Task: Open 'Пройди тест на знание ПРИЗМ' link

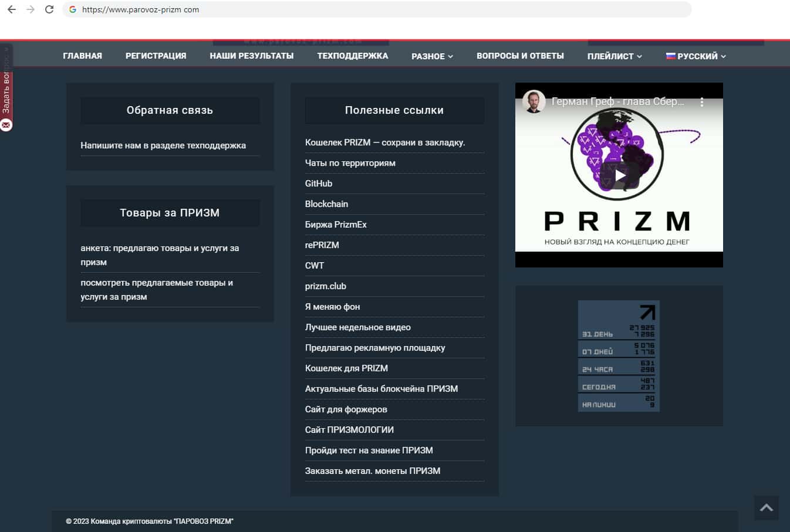Action: point(369,450)
